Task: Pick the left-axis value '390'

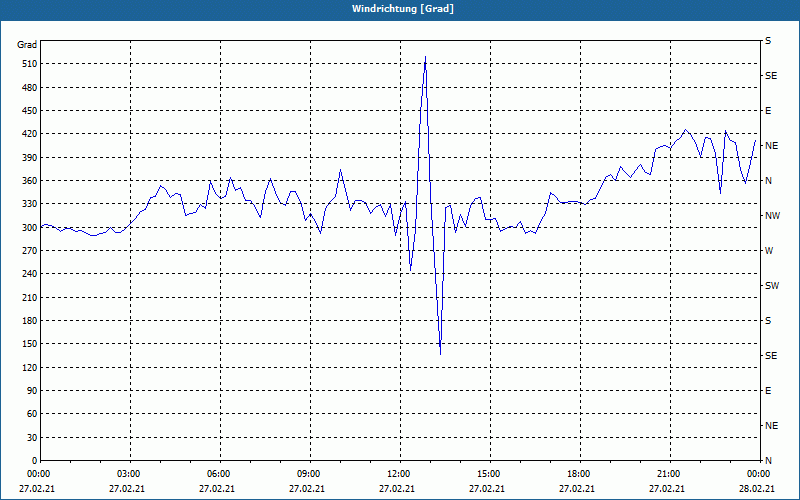Action: pyautogui.click(x=30, y=158)
